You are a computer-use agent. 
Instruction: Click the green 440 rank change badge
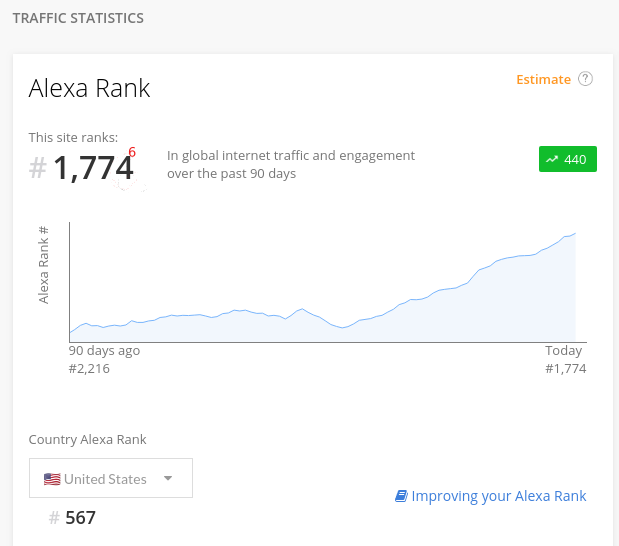568,159
